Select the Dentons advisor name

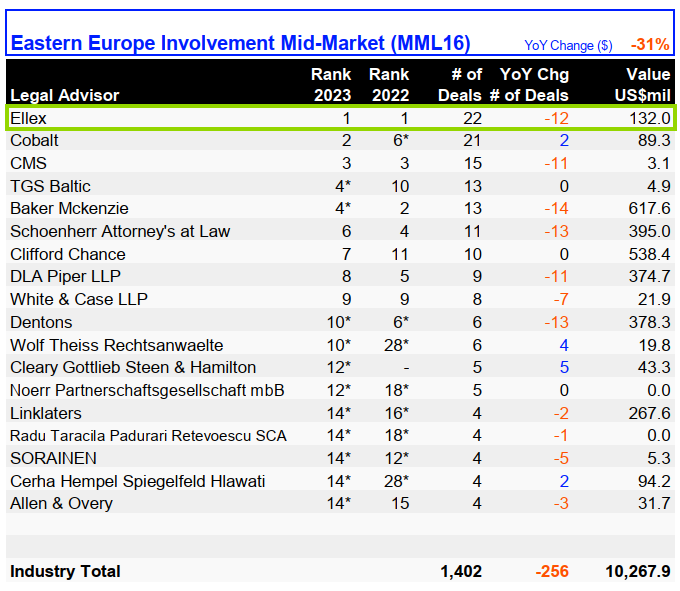click(x=41, y=323)
